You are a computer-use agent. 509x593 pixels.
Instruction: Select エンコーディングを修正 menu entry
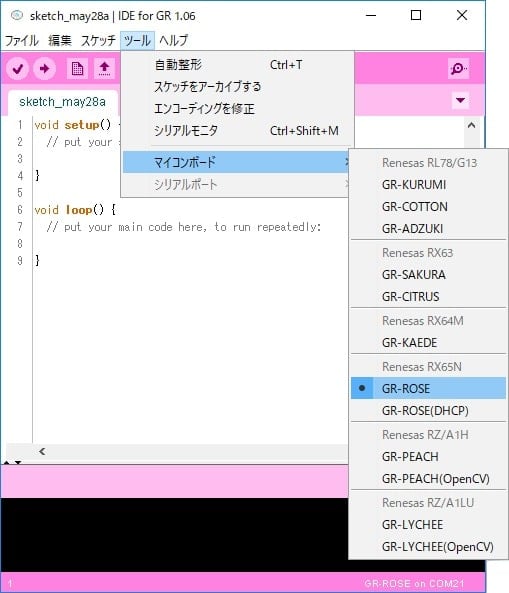click(x=237, y=109)
